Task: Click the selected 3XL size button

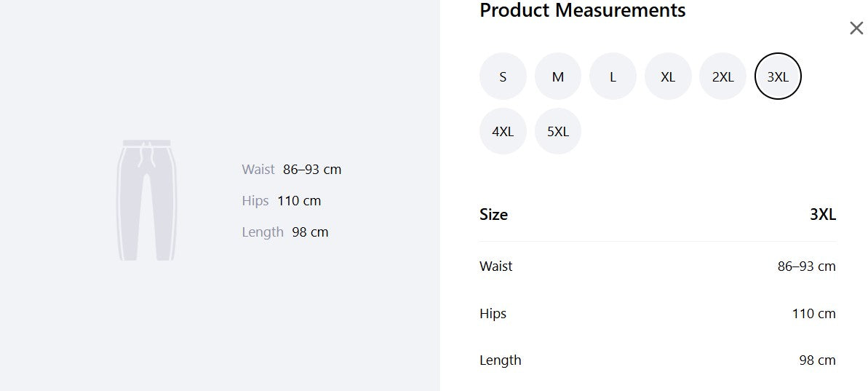Action: point(778,76)
